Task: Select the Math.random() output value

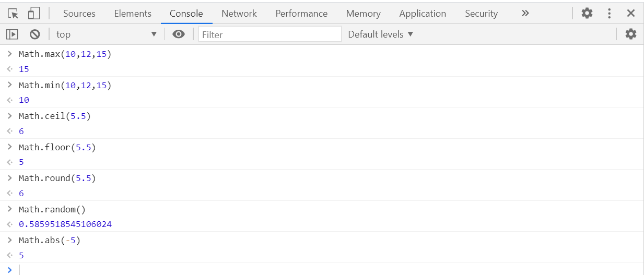Action: (65, 224)
